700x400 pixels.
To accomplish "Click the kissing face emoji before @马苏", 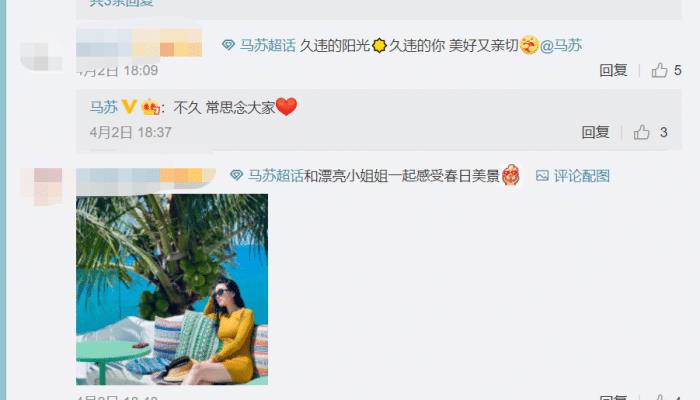I will tap(529, 45).
